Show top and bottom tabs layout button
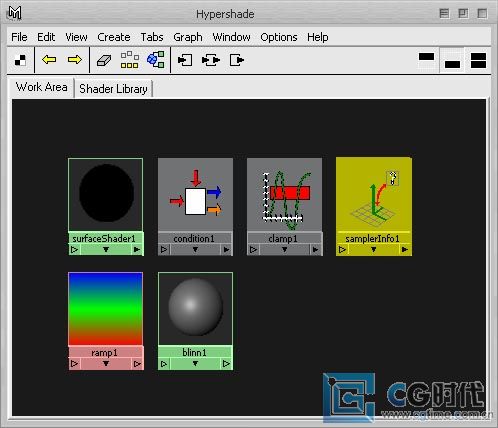Viewport: 498px width, 428px height. point(478,60)
